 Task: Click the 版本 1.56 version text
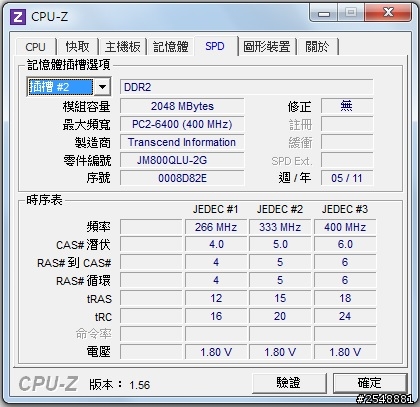pos(119,385)
